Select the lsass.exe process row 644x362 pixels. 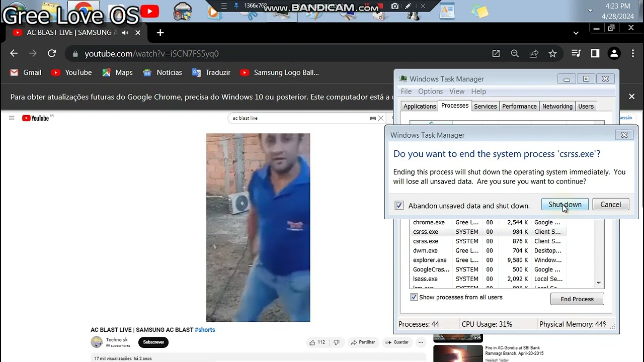(488, 279)
